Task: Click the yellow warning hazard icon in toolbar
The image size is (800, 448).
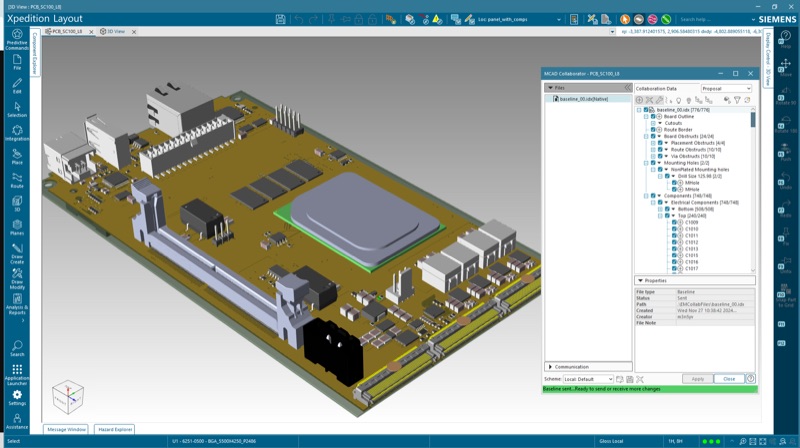Action: click(x=437, y=19)
